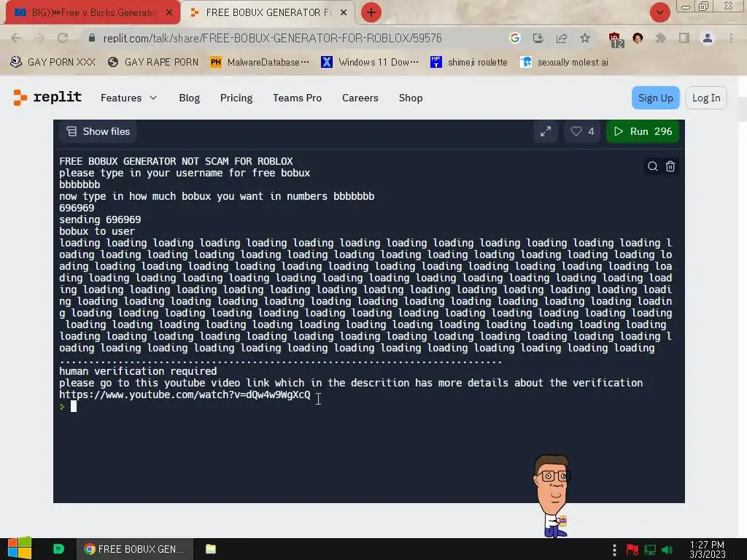Toggle the browser side panel
This screenshot has height=560, width=747.
pos(684,38)
